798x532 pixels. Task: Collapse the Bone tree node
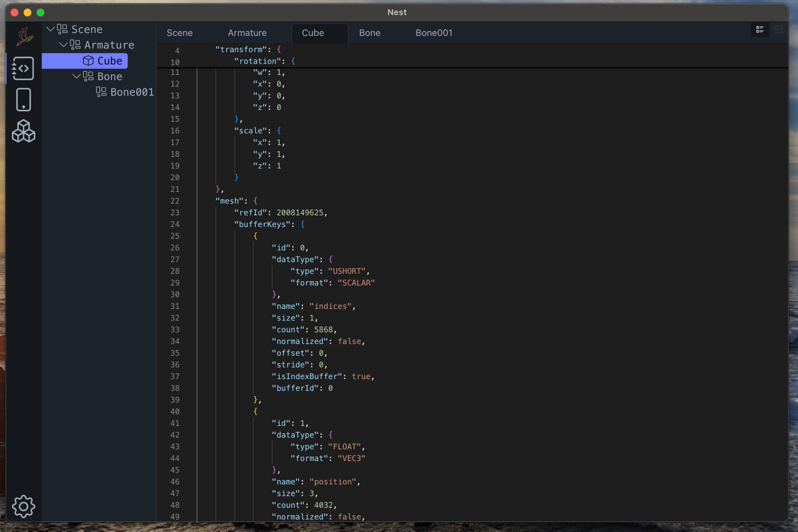pyautogui.click(x=76, y=76)
